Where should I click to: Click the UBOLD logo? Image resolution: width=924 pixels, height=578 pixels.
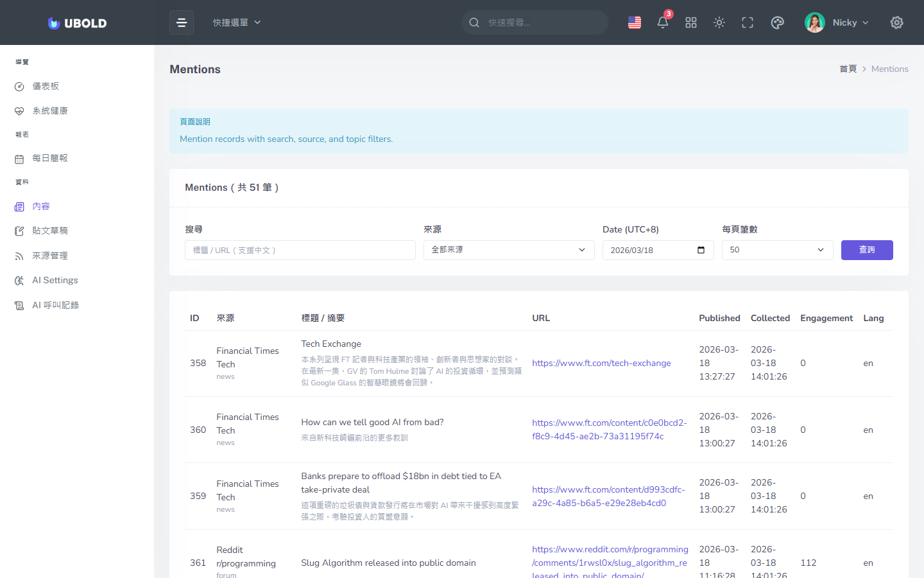tap(77, 23)
